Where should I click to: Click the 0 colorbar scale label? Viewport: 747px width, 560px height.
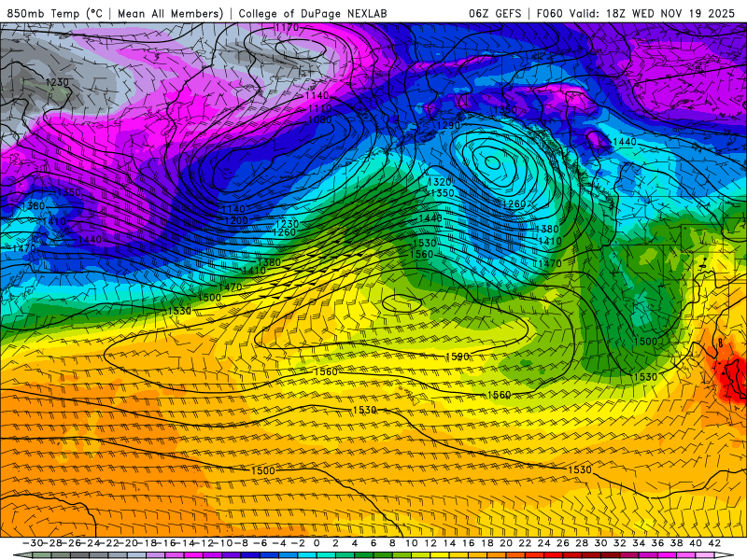[317, 543]
